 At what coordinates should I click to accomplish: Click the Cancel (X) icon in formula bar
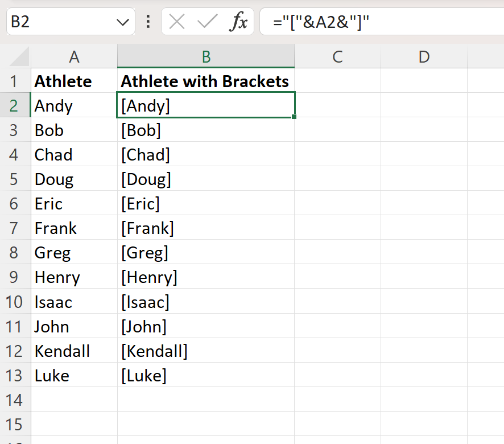pyautogui.click(x=177, y=22)
